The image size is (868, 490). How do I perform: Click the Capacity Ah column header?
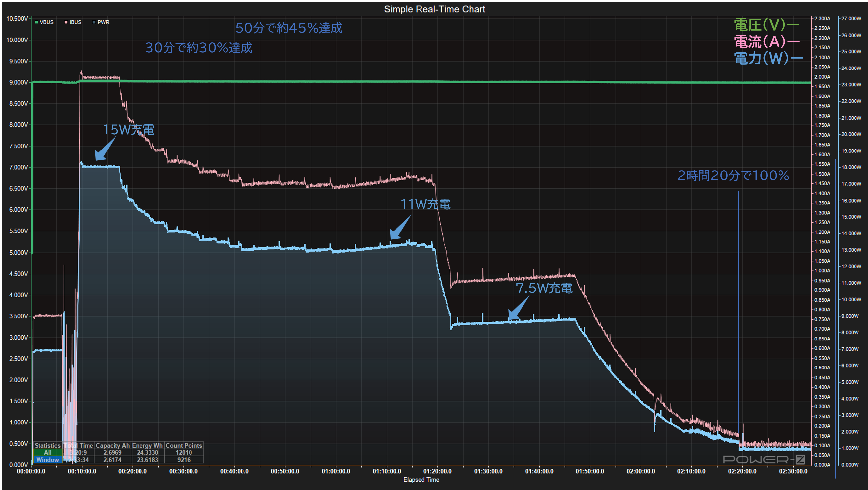coord(113,446)
